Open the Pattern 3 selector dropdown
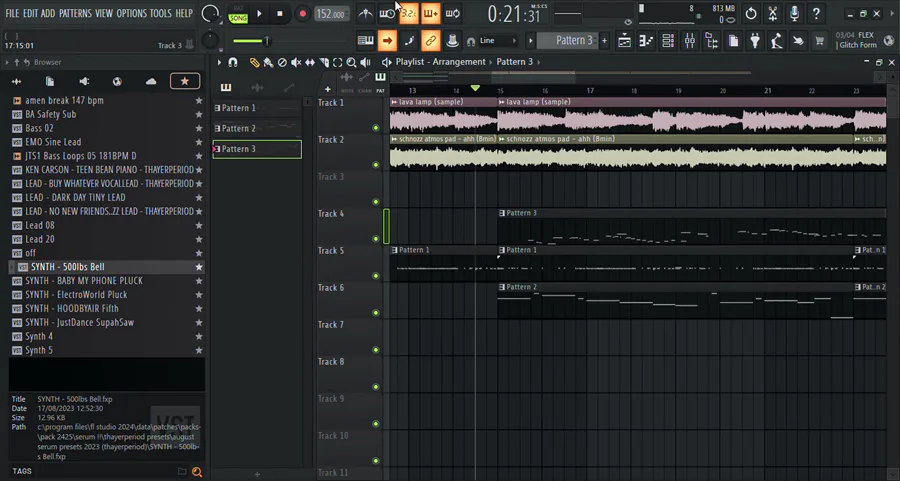Image resolution: width=900 pixels, height=481 pixels. (569, 41)
